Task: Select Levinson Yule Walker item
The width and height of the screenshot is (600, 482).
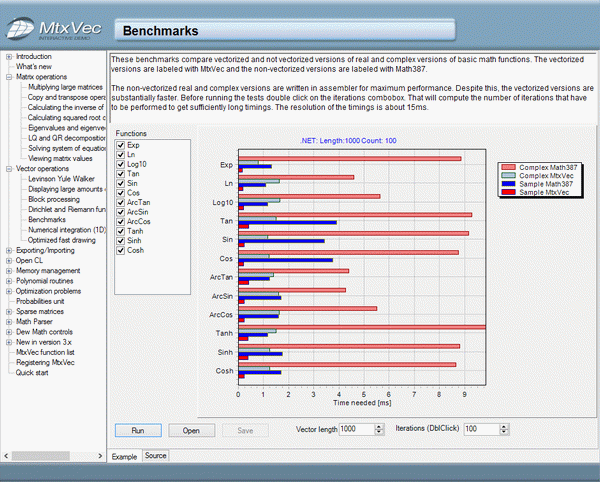Action: click(x=61, y=179)
